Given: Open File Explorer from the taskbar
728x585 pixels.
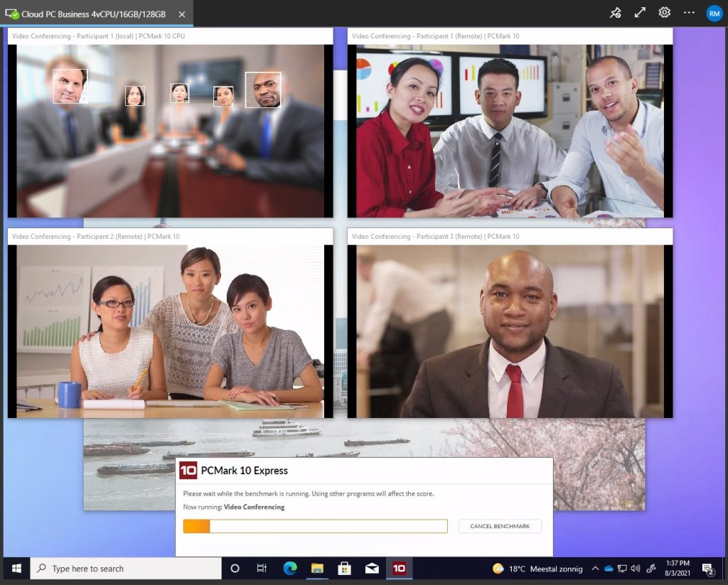Looking at the screenshot, I should pos(317,568).
